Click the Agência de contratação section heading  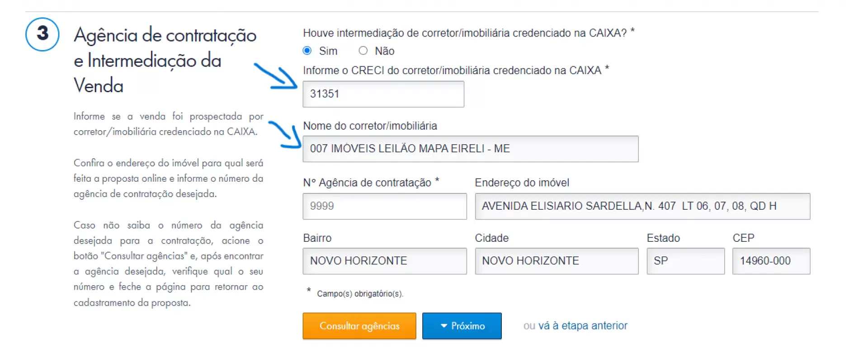point(165,60)
